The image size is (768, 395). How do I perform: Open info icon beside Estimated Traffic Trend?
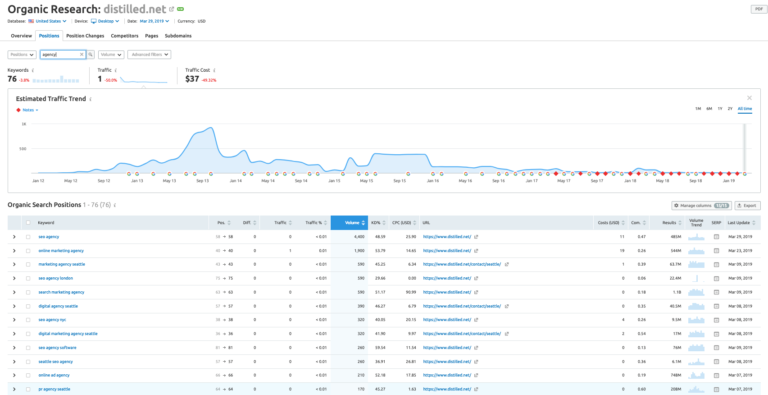point(90,99)
